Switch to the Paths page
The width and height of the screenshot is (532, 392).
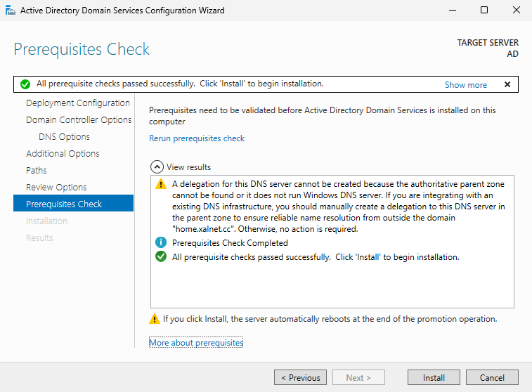(37, 171)
